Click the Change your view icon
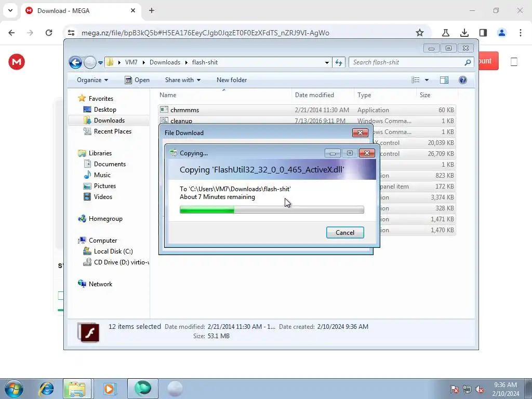This screenshot has height=399, width=532. pyautogui.click(x=416, y=80)
